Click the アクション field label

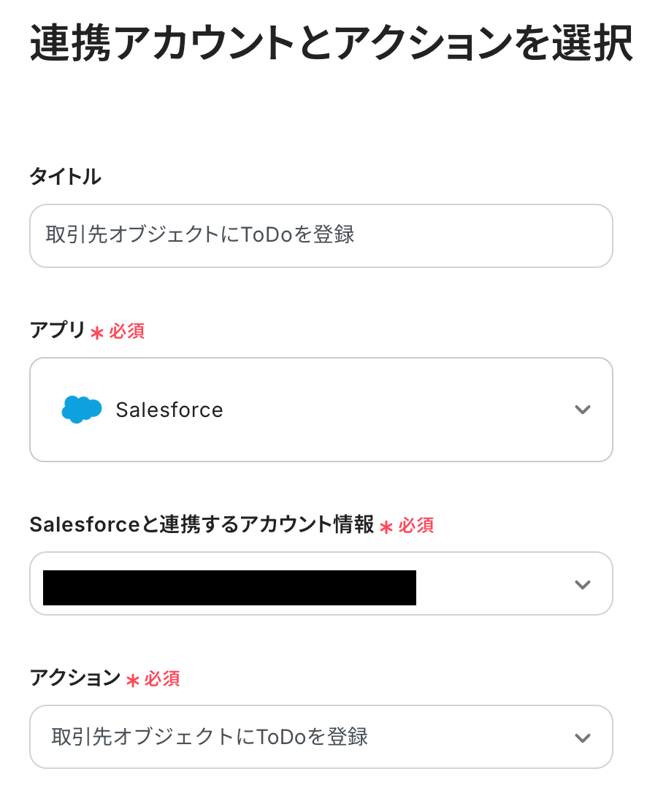tap(74, 678)
